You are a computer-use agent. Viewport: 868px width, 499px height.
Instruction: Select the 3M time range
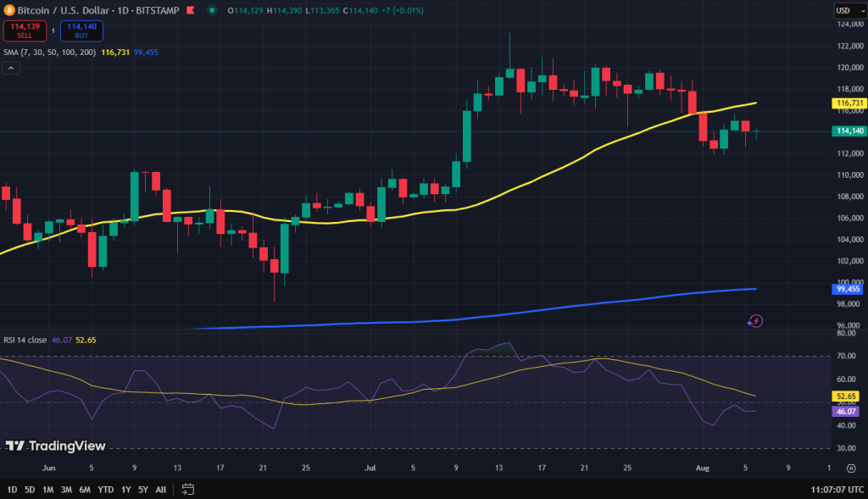(66, 490)
